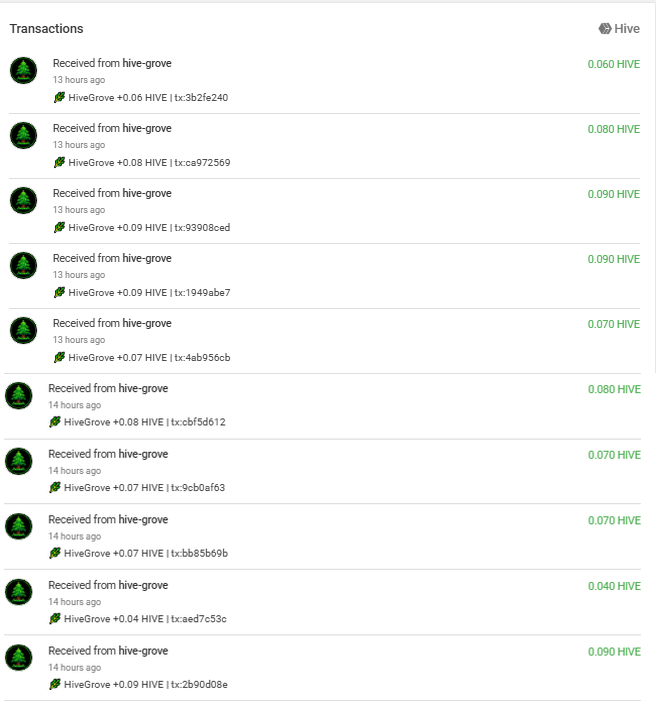Click tree avatar beside tx:ca972569 transaction

click(24, 135)
